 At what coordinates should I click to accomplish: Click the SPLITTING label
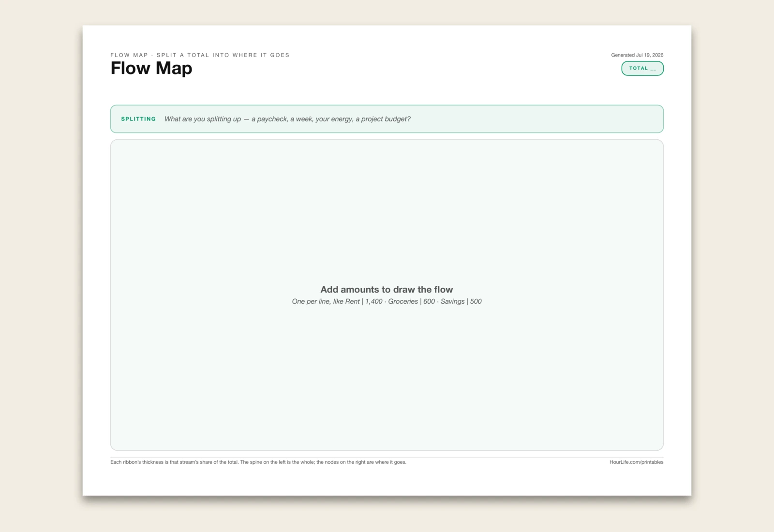138,119
